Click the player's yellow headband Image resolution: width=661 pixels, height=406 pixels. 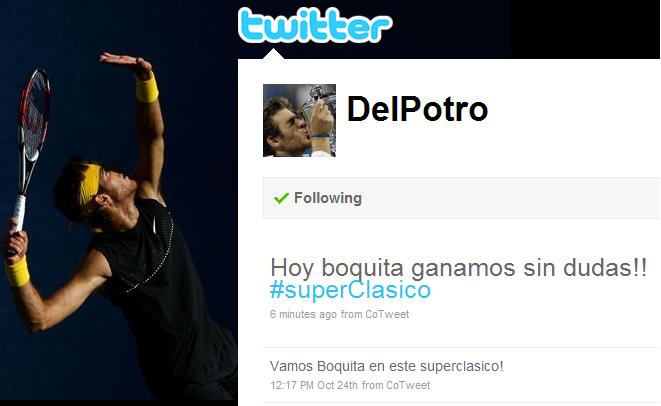90,182
